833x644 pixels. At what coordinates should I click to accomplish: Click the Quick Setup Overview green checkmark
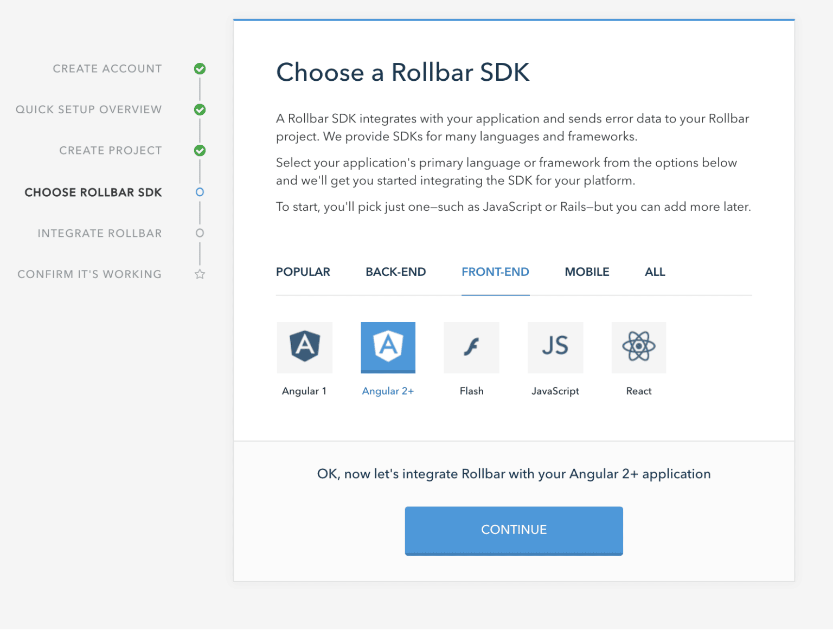pyautogui.click(x=200, y=110)
